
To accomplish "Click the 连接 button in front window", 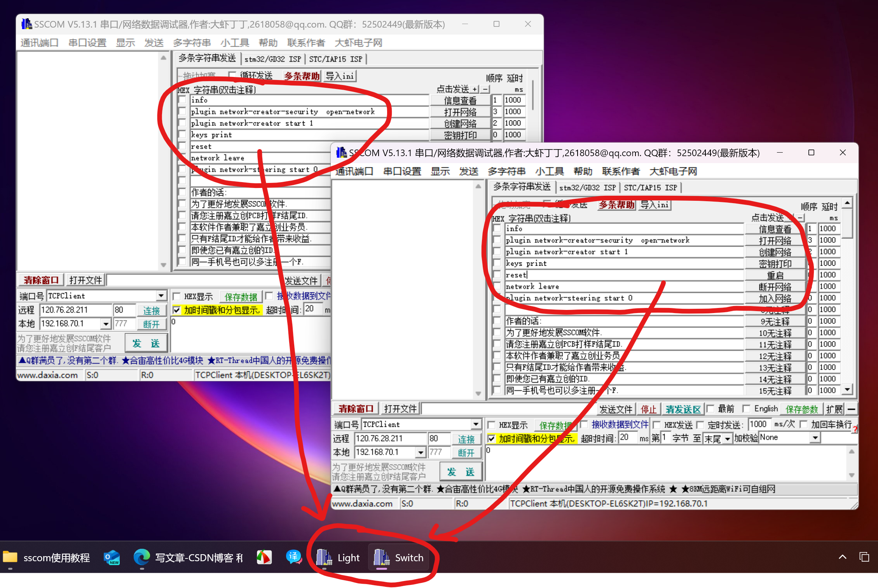I will click(x=466, y=439).
